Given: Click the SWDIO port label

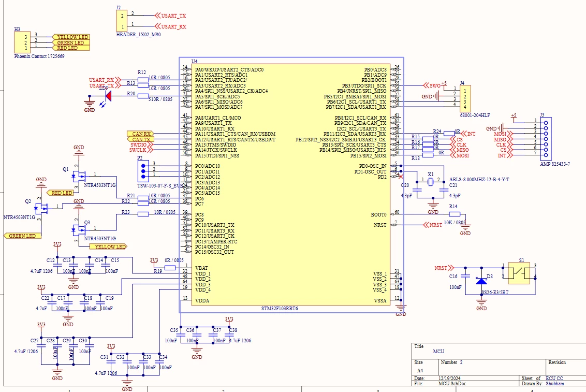Looking at the screenshot, I should [141, 144].
